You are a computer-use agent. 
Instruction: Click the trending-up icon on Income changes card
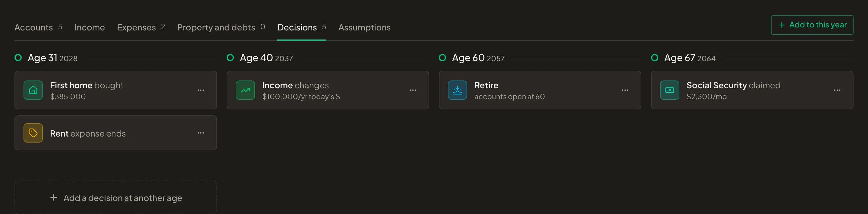pyautogui.click(x=245, y=90)
